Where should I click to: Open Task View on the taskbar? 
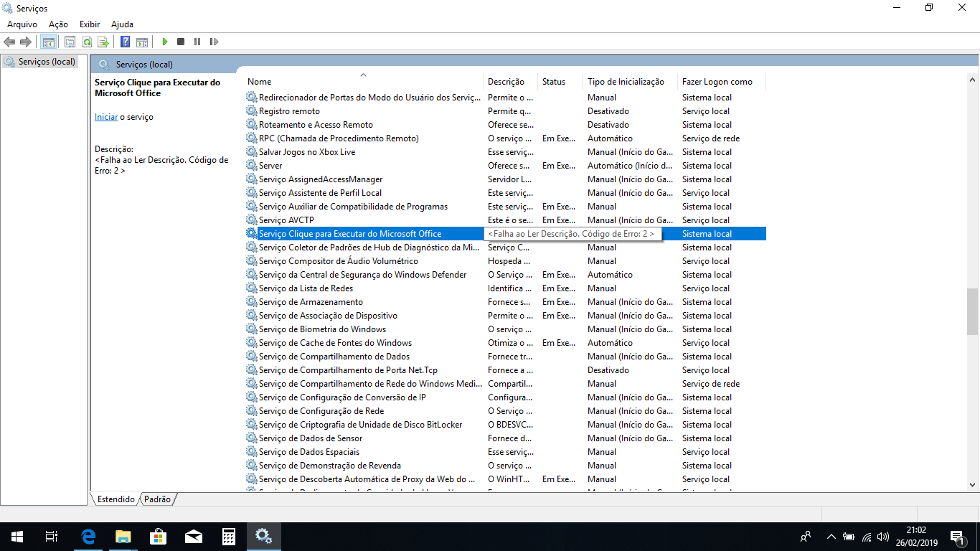[52, 536]
